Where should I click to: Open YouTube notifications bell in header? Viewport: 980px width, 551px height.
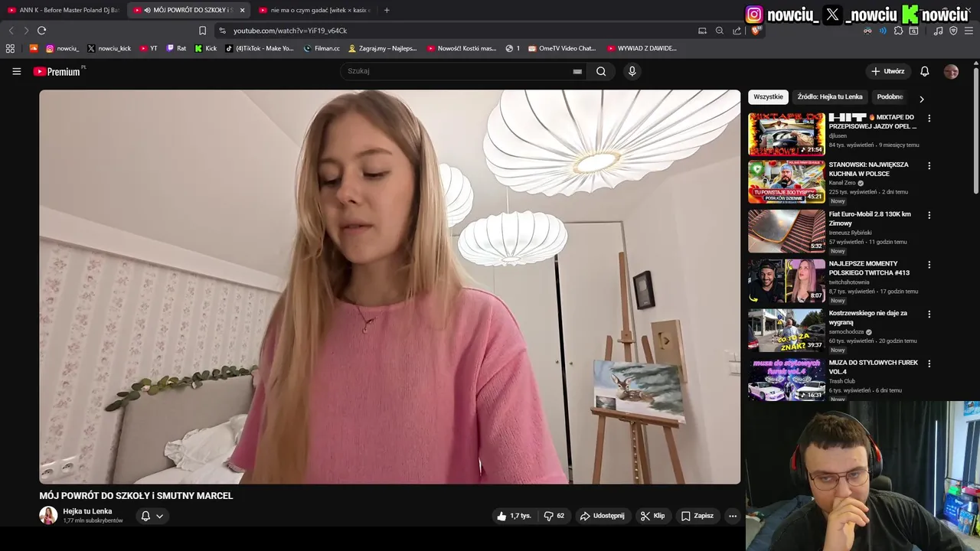tap(924, 71)
